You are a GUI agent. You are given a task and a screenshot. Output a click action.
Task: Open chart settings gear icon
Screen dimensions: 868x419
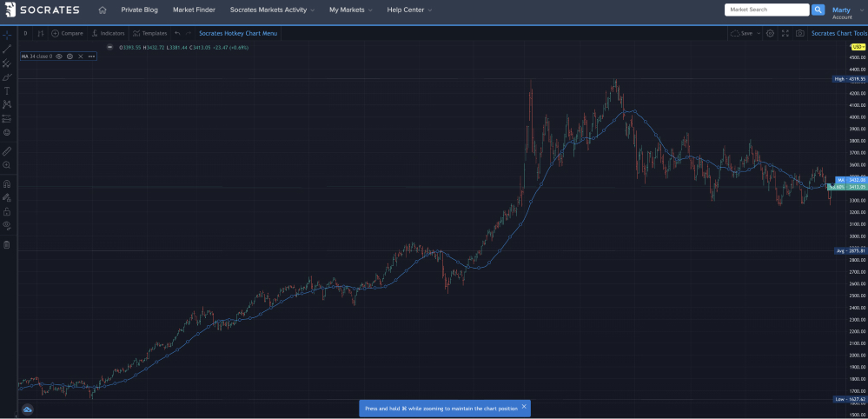(770, 33)
